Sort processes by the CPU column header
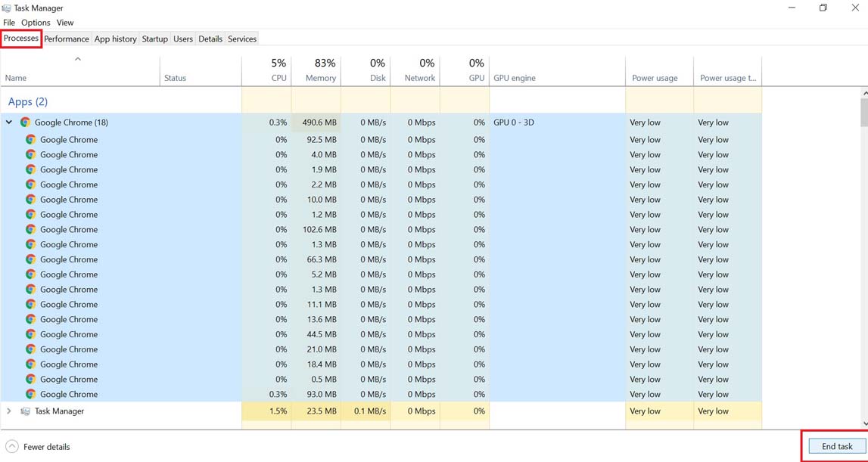The image size is (868, 462). coord(266,71)
